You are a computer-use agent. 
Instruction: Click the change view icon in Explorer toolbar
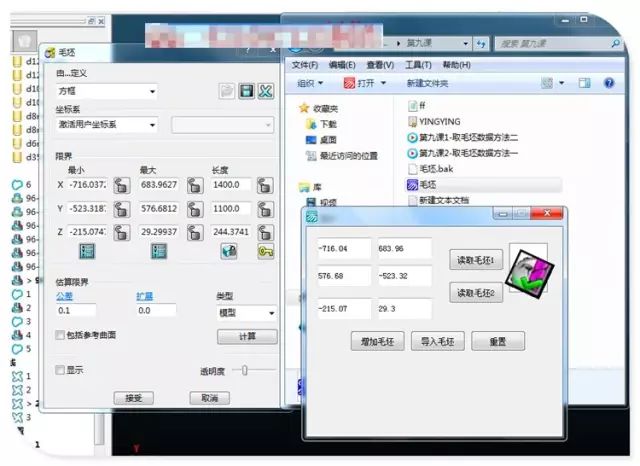coord(547,83)
